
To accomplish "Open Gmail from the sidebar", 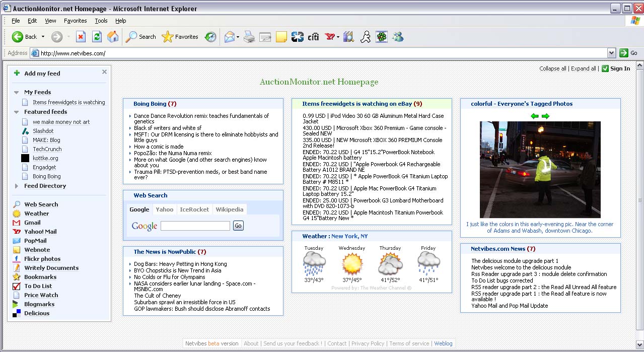I will 32,223.
